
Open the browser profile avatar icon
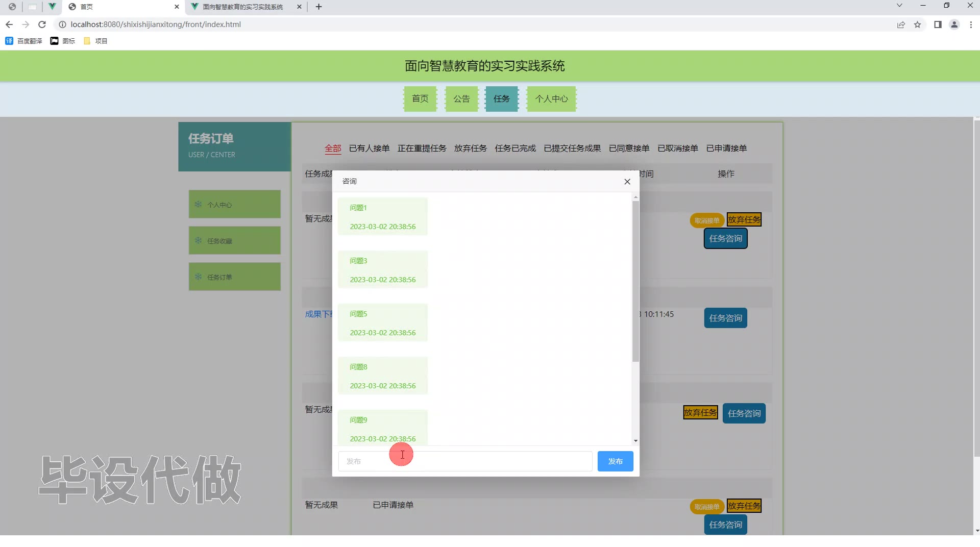pyautogui.click(x=954, y=24)
